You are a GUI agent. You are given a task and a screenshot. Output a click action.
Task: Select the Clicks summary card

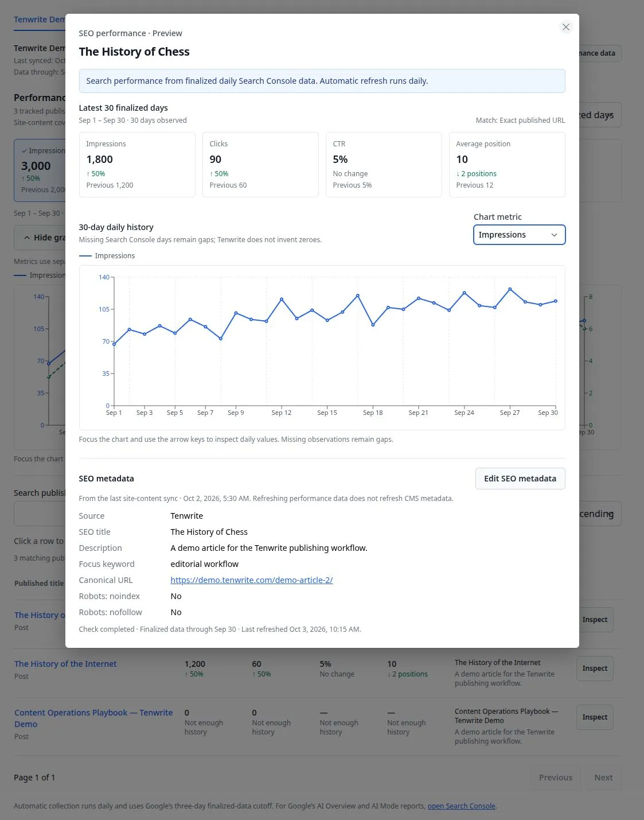pyautogui.click(x=260, y=165)
